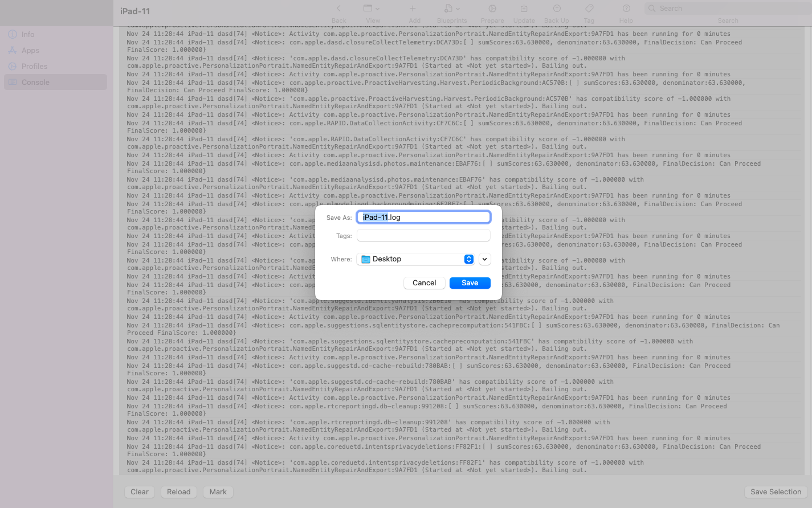This screenshot has width=812, height=508.
Task: Click the Tag toolbar icon
Action: 589,9
